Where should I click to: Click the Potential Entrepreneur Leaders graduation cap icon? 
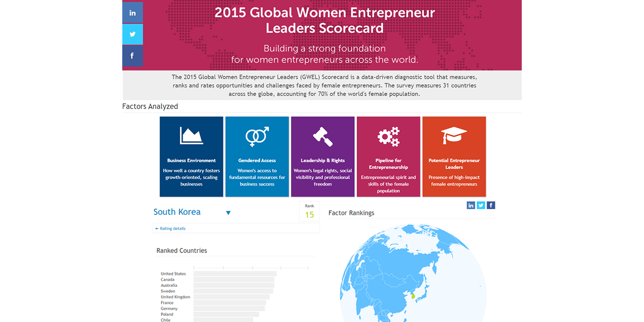(x=454, y=136)
